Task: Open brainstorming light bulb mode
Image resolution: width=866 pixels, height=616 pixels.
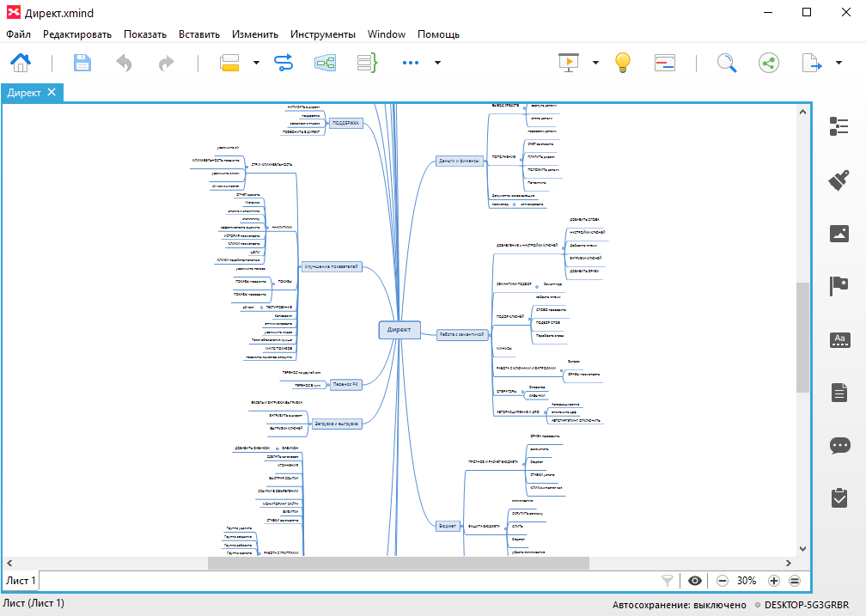Action: coord(622,63)
